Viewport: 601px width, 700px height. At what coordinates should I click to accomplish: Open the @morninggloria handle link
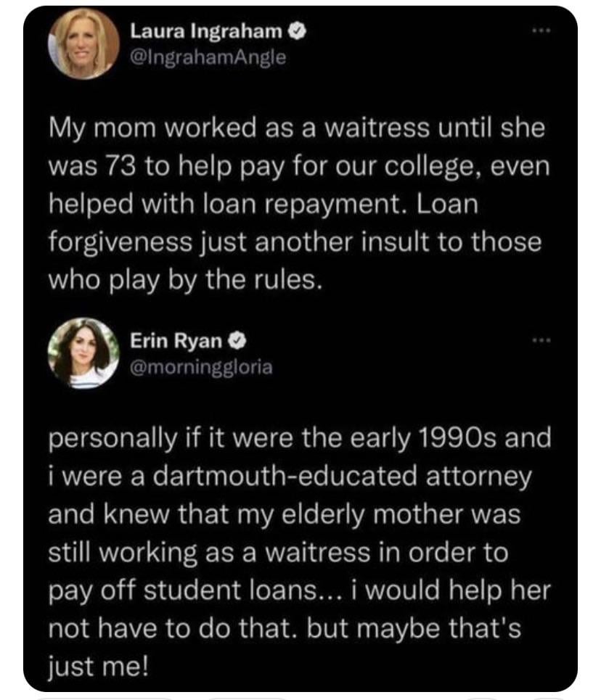tap(201, 367)
